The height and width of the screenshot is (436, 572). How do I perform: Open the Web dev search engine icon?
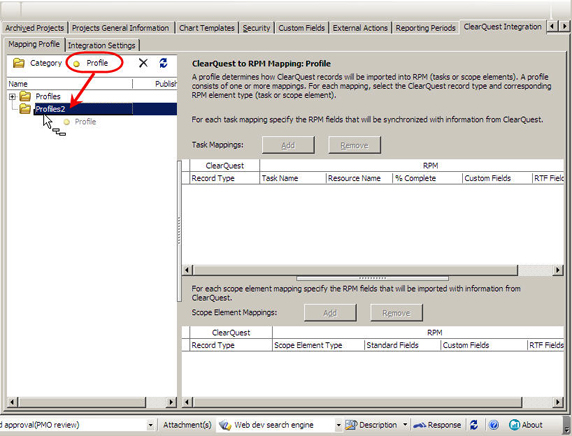pyautogui.click(x=225, y=425)
